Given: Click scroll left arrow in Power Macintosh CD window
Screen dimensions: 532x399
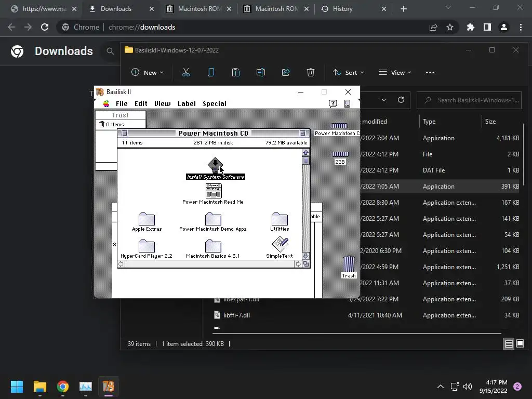Looking at the screenshot, I should (121, 264).
